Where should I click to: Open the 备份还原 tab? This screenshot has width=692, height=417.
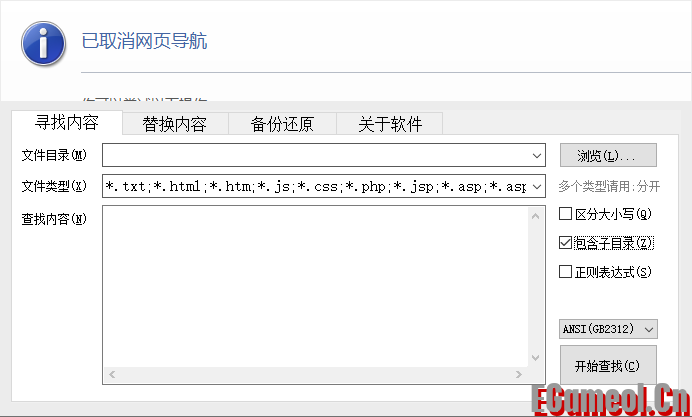pyautogui.click(x=282, y=124)
